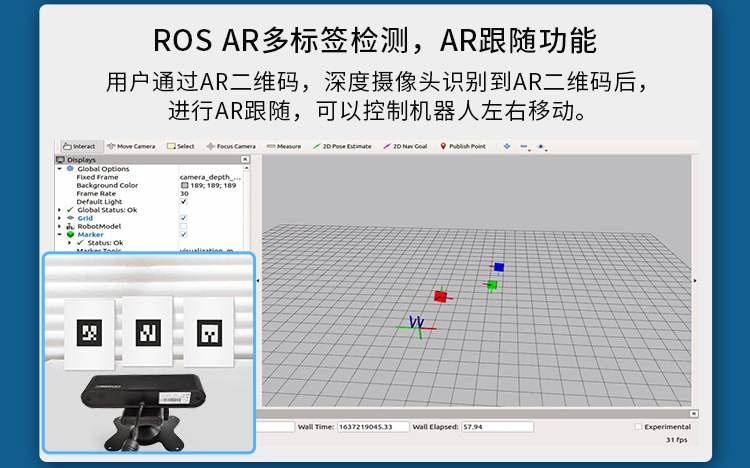
Task: Collapse left panel via handle arrow
Action: pos(258,281)
